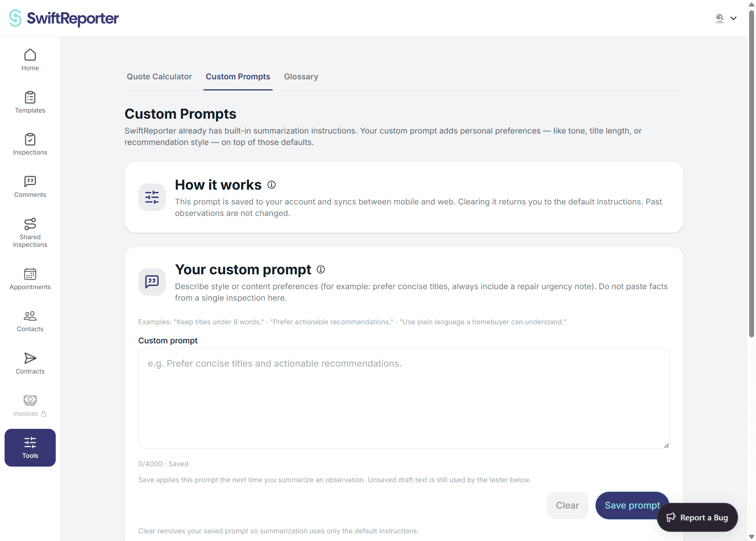Click the 'How it works' heading
Viewport: 756px width, 541px height.
[x=218, y=185]
